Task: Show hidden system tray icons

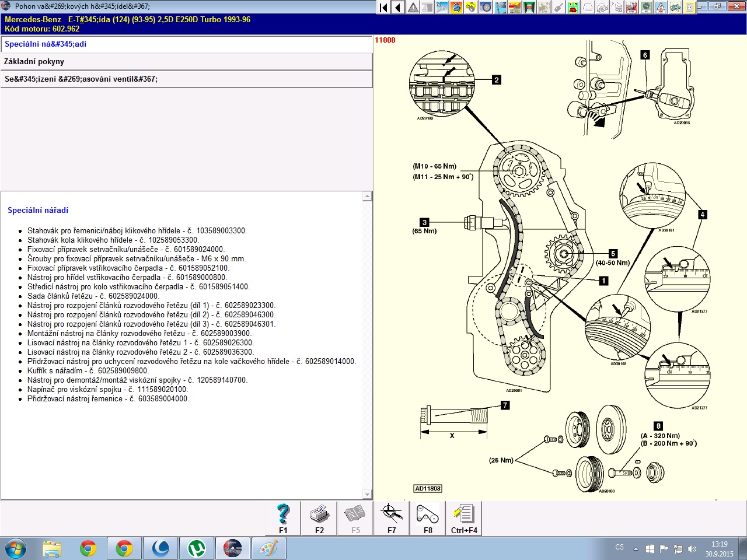Action: pos(636,549)
